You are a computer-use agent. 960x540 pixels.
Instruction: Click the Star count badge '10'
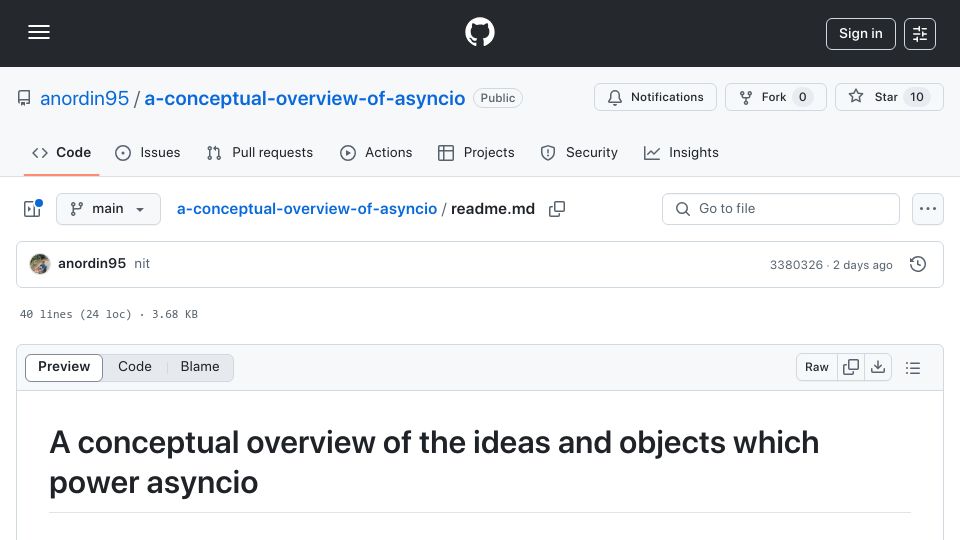point(917,97)
